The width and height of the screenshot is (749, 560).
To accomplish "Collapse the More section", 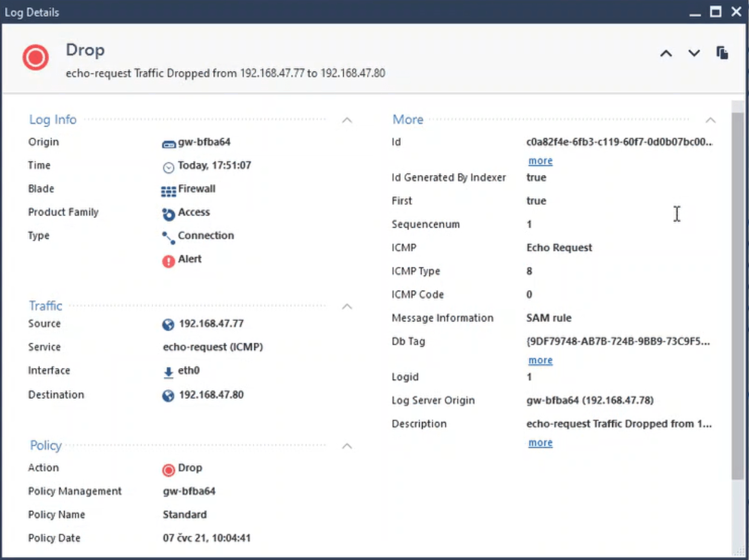I will click(x=710, y=120).
